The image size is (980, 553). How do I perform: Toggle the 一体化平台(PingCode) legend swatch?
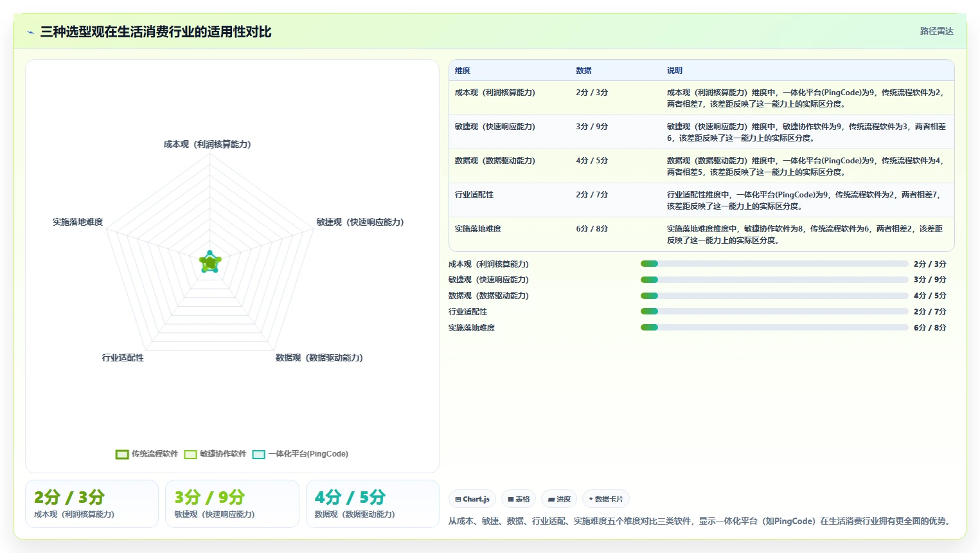[x=259, y=455]
